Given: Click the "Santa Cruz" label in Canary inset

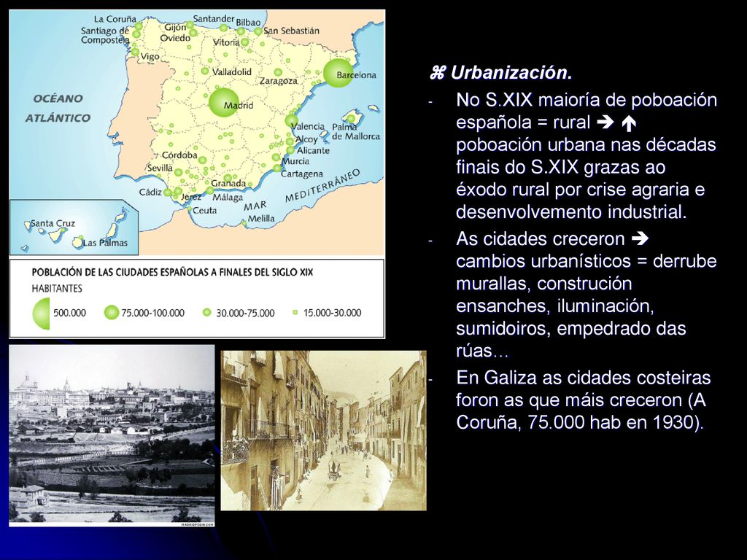Looking at the screenshot, I should pyautogui.click(x=53, y=223).
